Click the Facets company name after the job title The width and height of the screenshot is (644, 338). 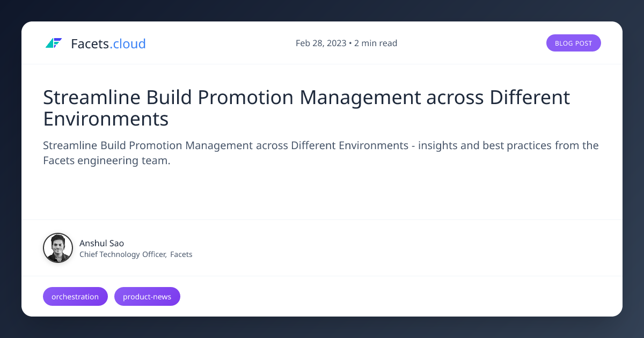(181, 254)
